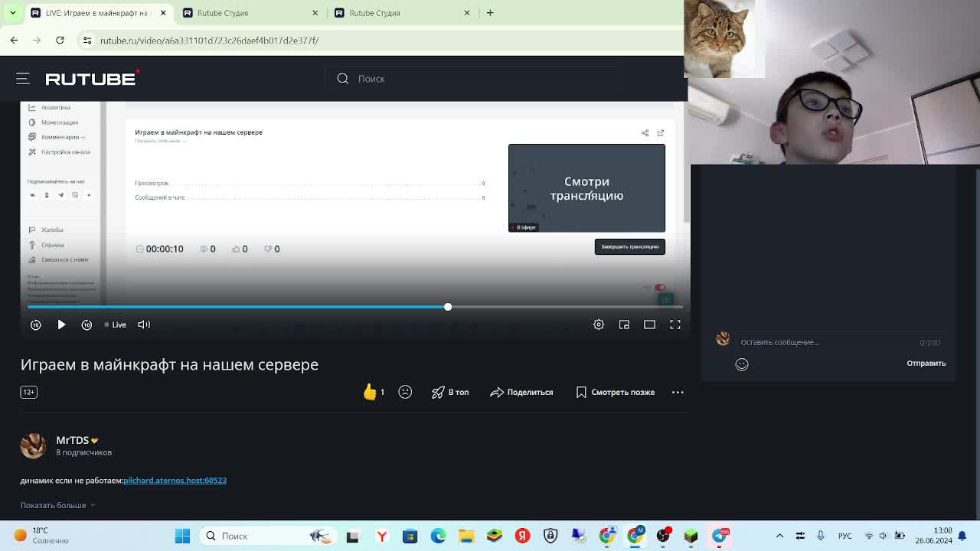Switch to the third Rutube Студия tab
Image resolution: width=980 pixels, height=551 pixels.
point(403,13)
